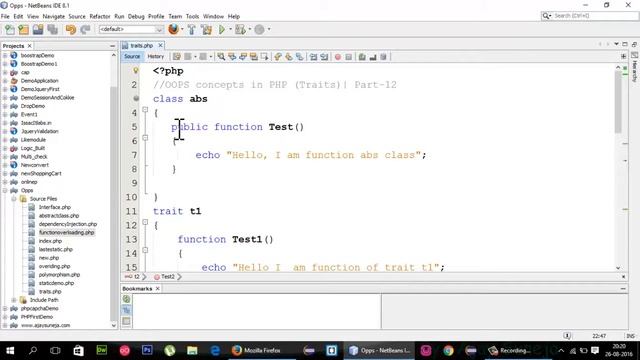Click the Save All toolbar icon
The height and width of the screenshot is (360, 640).
pos(53,29)
